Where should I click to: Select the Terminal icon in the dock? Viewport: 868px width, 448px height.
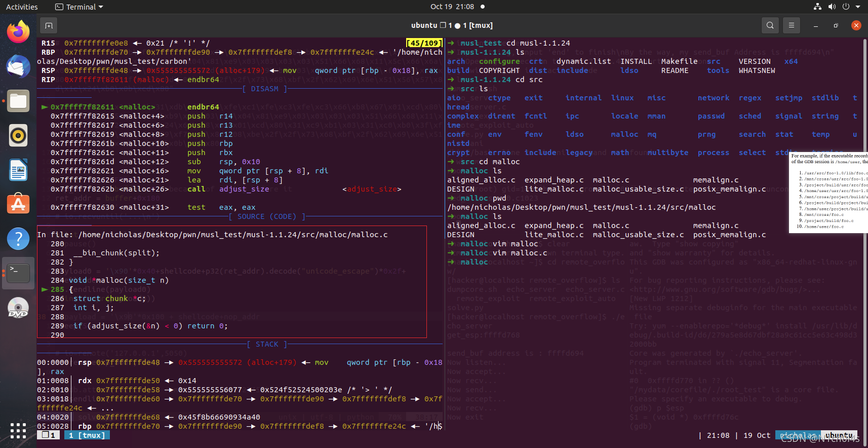[18, 273]
